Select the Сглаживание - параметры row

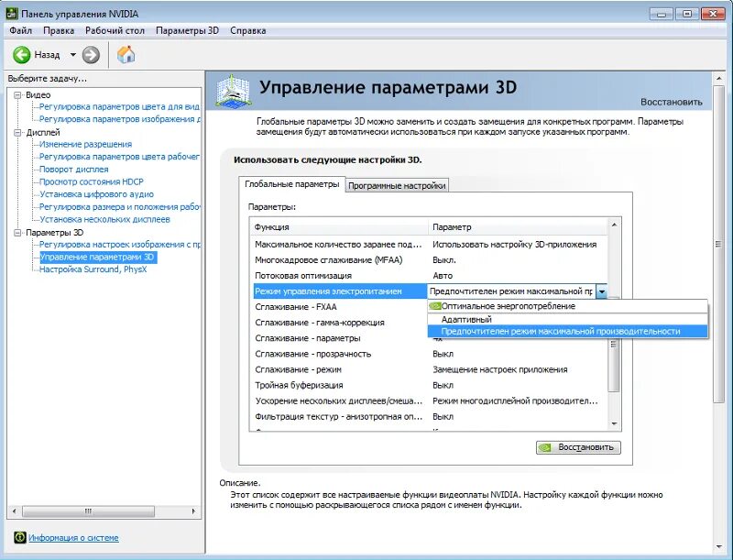point(340,338)
